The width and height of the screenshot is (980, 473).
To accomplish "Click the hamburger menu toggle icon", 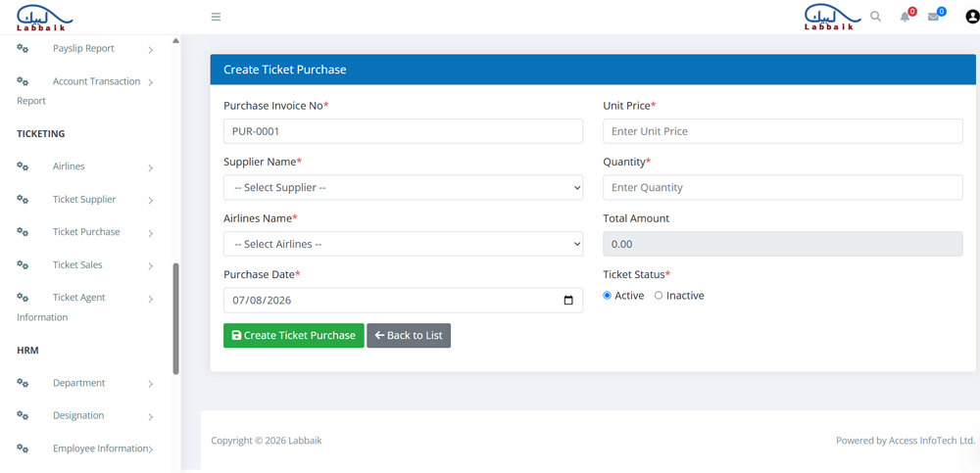I will coord(216,17).
